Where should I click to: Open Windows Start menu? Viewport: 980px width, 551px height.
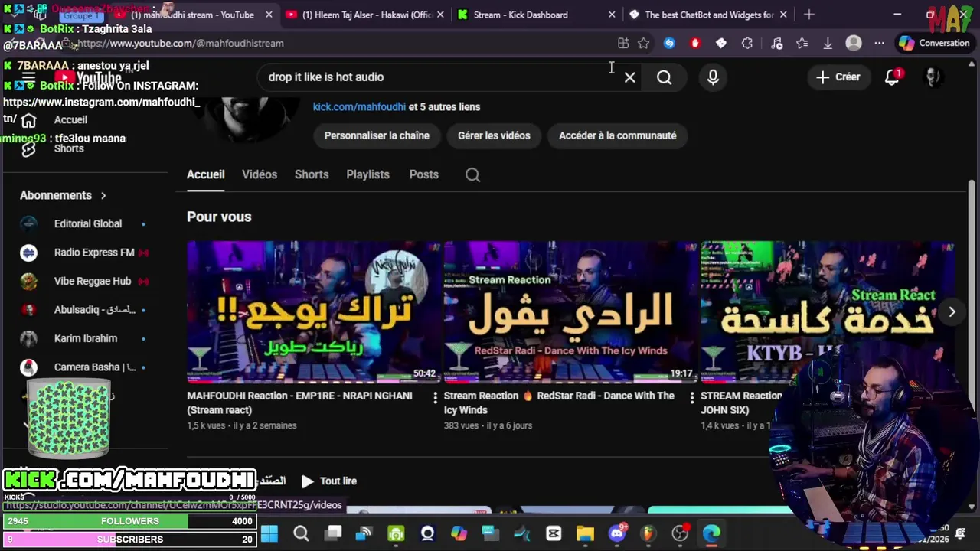coord(269,533)
